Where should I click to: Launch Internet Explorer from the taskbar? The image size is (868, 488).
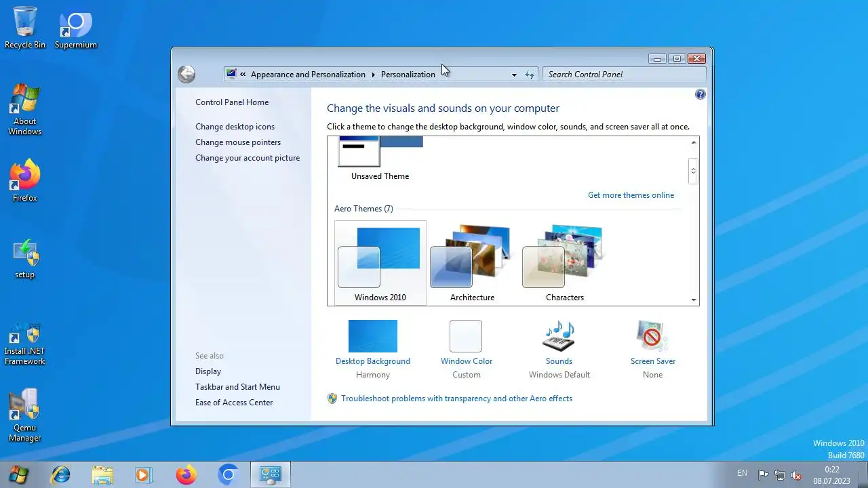point(61,474)
